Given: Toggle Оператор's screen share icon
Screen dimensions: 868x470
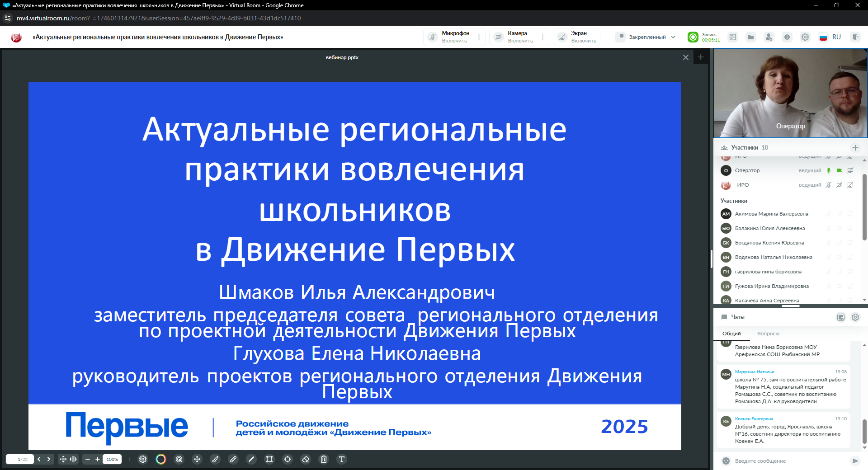Looking at the screenshot, I should coord(850,170).
